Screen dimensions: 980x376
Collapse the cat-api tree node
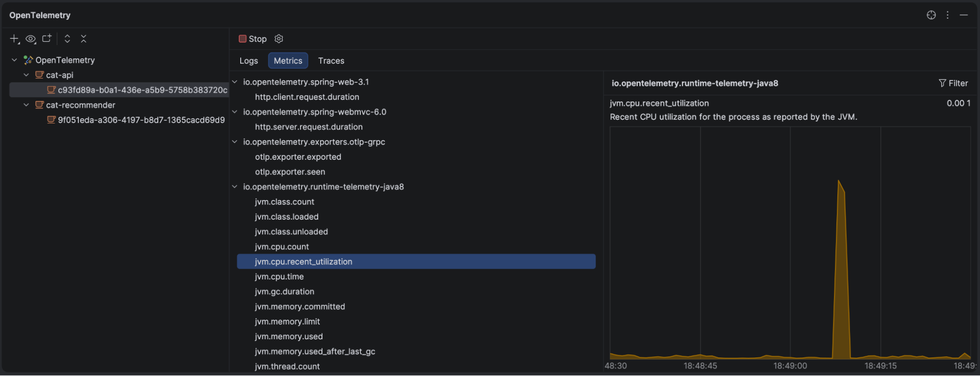(x=26, y=75)
